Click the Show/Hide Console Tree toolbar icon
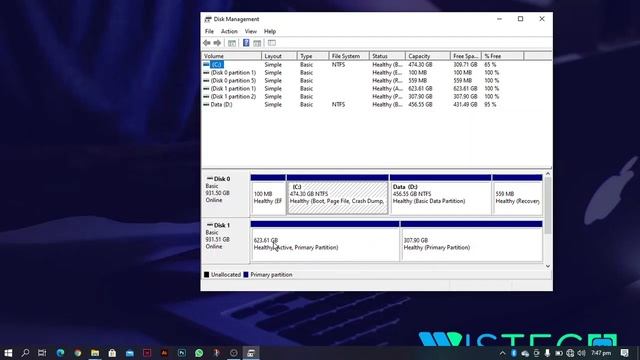 coord(232,43)
